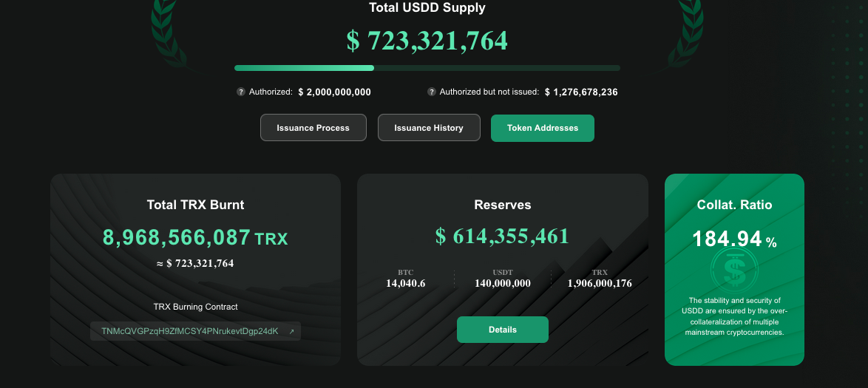Screen dimensions: 868x388
Task: Click the USDD supply progress bar
Action: 427,68
